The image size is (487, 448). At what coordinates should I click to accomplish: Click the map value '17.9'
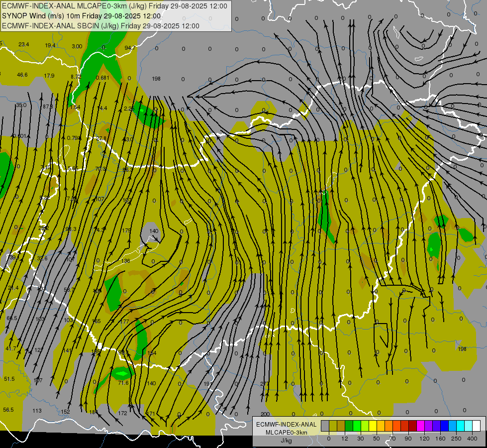pos(49,76)
